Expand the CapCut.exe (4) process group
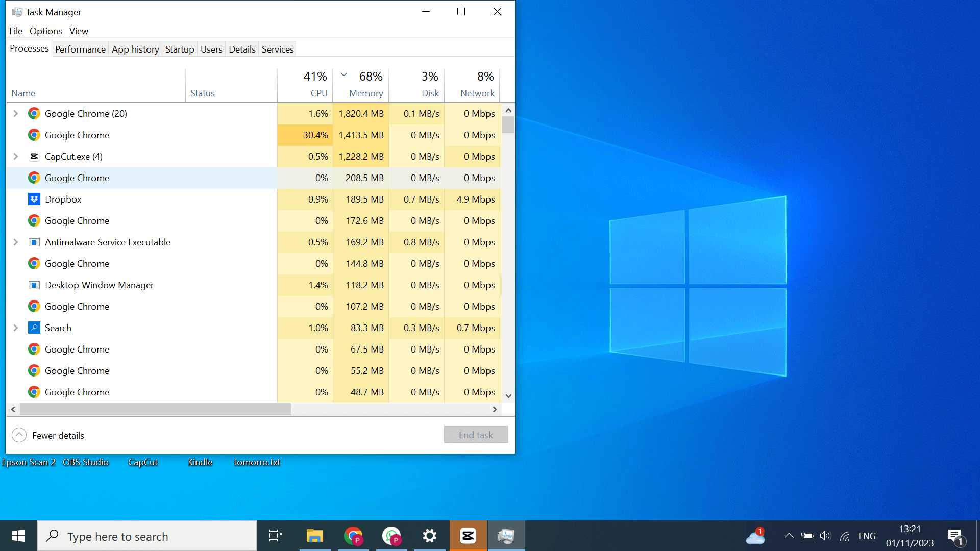The height and width of the screenshot is (551, 980). pyautogui.click(x=16, y=157)
